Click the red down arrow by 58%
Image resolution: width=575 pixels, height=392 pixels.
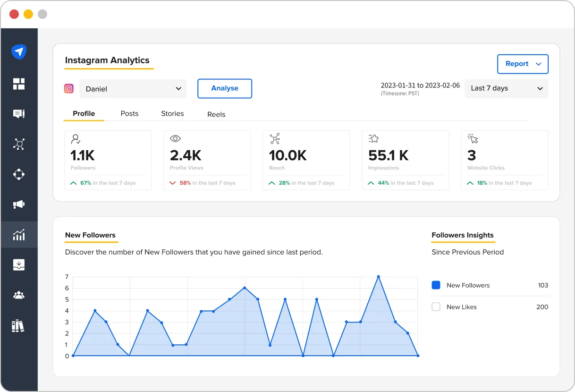pos(172,183)
